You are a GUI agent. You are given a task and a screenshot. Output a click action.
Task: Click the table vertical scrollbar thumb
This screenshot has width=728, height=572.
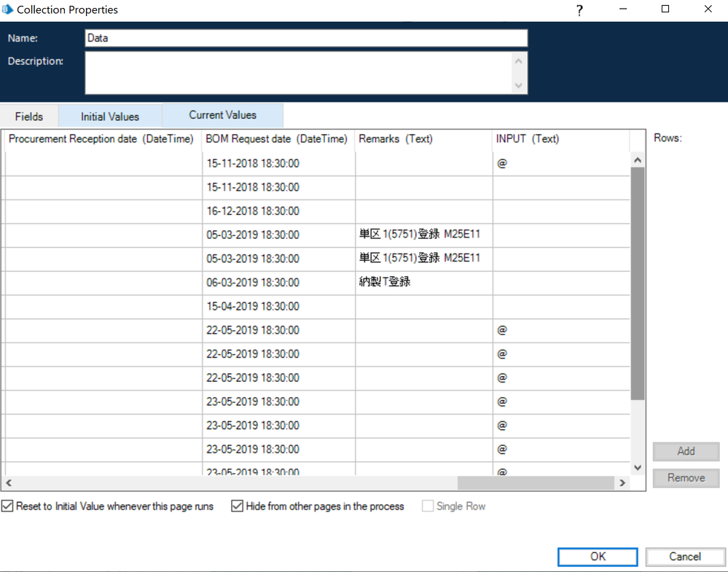pyautogui.click(x=638, y=283)
